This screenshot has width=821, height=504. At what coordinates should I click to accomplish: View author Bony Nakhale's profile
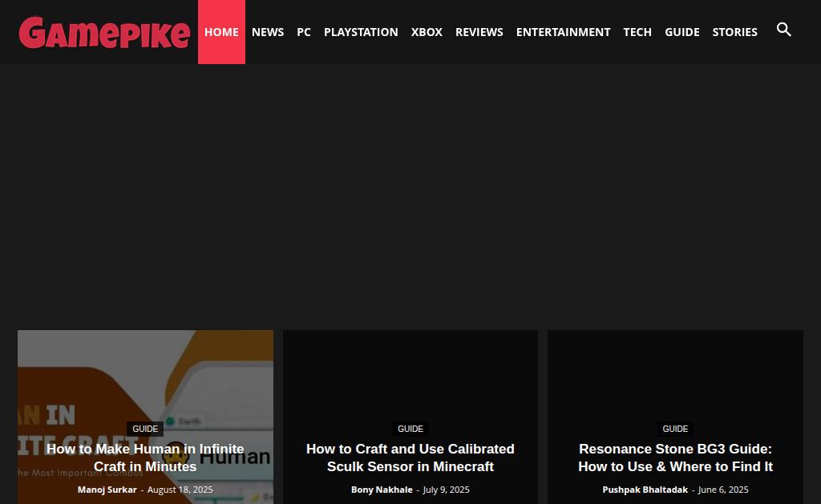pyautogui.click(x=382, y=490)
